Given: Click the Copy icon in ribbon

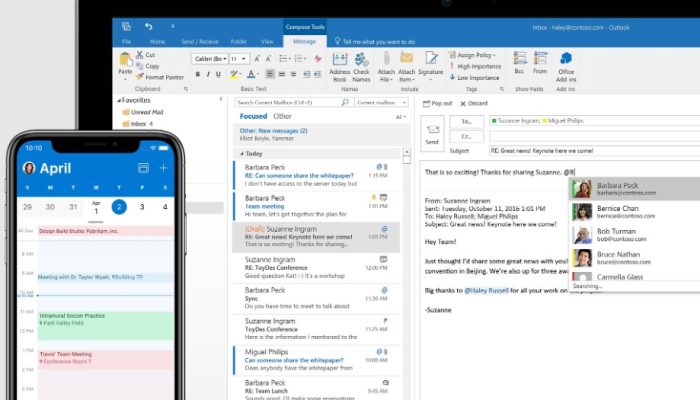Looking at the screenshot, I should click(140, 66).
